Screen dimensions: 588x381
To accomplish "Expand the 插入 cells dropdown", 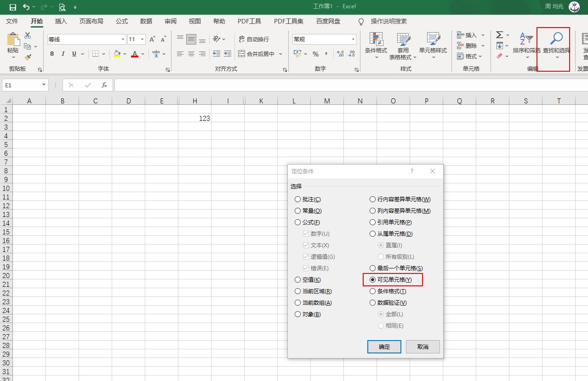I will coord(483,35).
